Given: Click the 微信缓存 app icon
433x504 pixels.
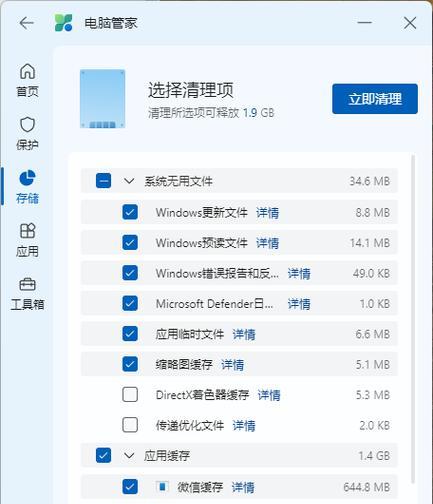Looking at the screenshot, I should [162, 487].
